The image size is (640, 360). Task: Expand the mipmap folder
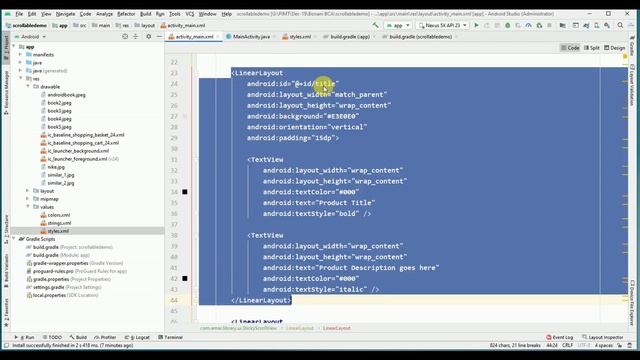click(28, 199)
